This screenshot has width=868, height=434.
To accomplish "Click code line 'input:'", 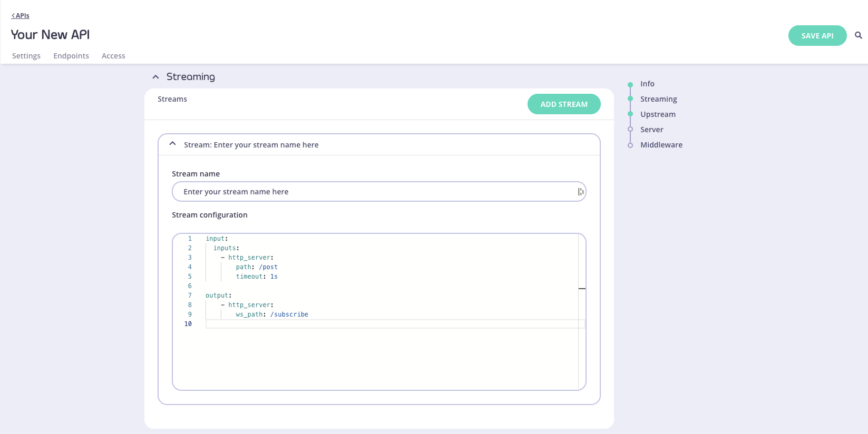I will click(x=217, y=239).
